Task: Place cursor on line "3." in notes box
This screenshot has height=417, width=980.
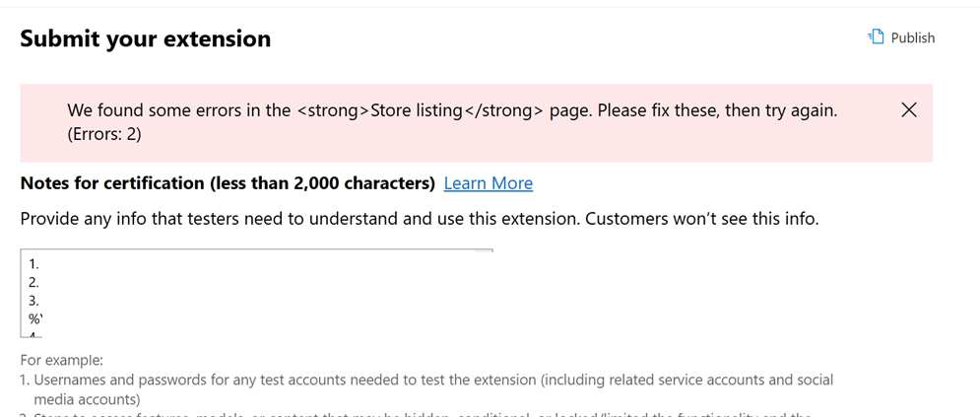Action: (34, 300)
